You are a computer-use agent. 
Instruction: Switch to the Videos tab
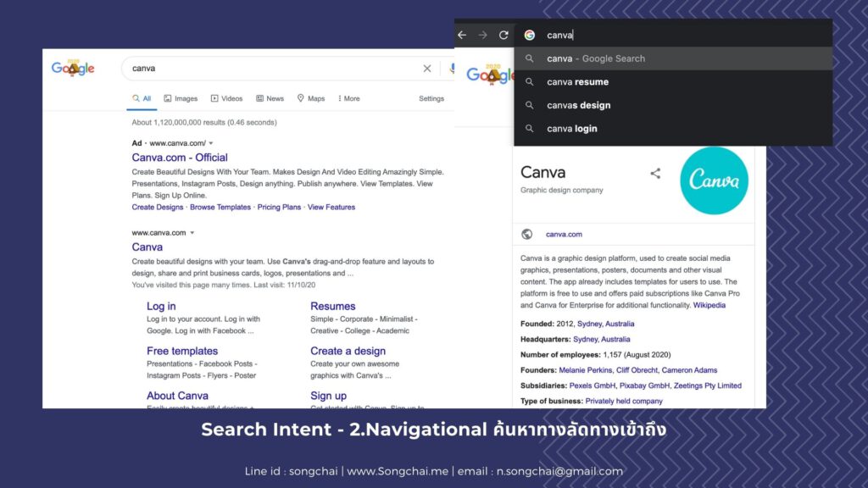click(227, 98)
